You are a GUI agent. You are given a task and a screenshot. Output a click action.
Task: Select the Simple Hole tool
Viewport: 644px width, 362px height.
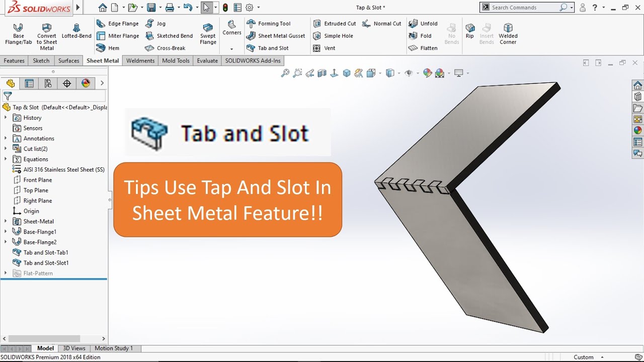pyautogui.click(x=333, y=36)
